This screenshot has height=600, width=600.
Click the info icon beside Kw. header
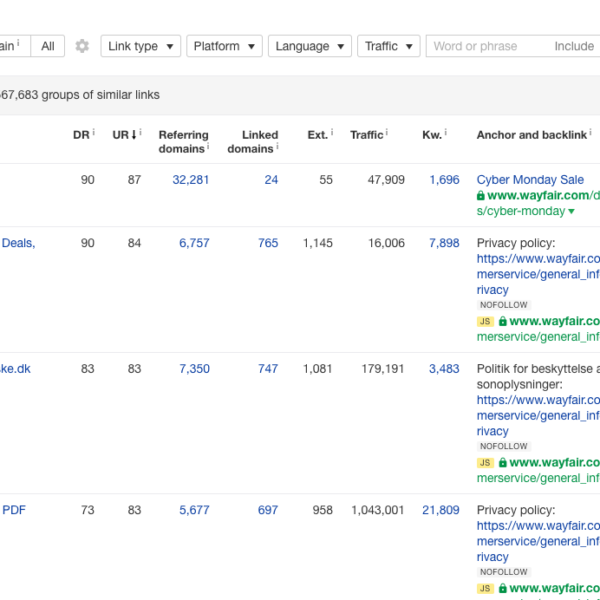(445, 133)
